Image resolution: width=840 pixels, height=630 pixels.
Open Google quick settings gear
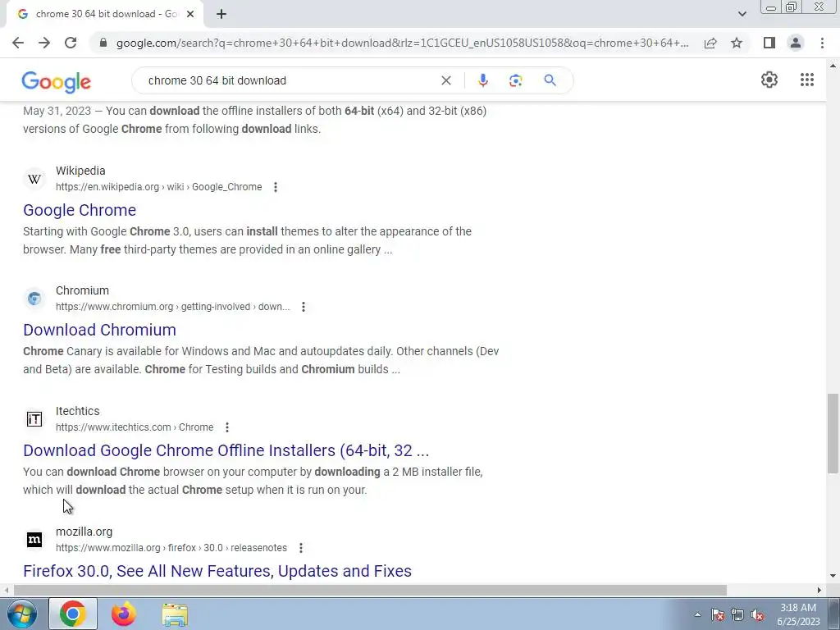769,80
